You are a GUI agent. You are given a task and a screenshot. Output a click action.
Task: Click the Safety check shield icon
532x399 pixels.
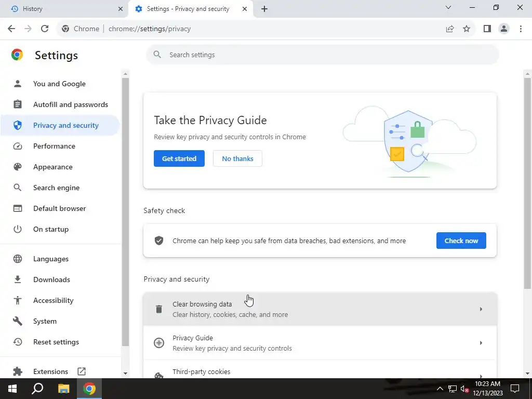[x=159, y=241]
